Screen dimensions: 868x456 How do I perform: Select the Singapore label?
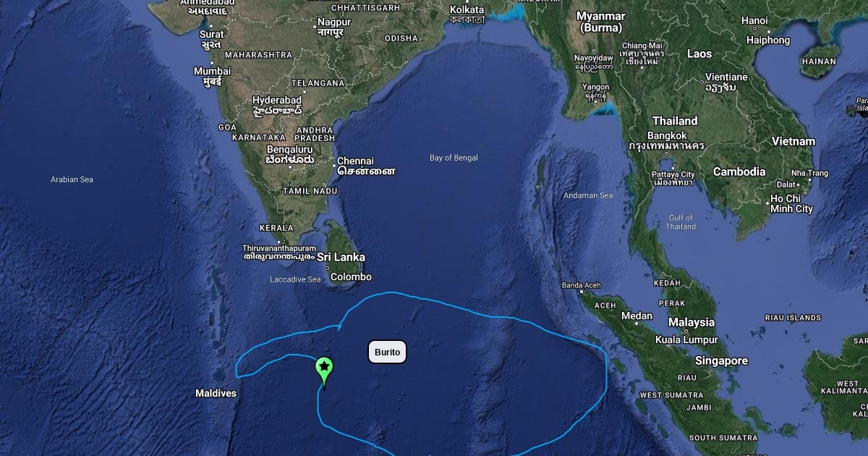point(721,360)
